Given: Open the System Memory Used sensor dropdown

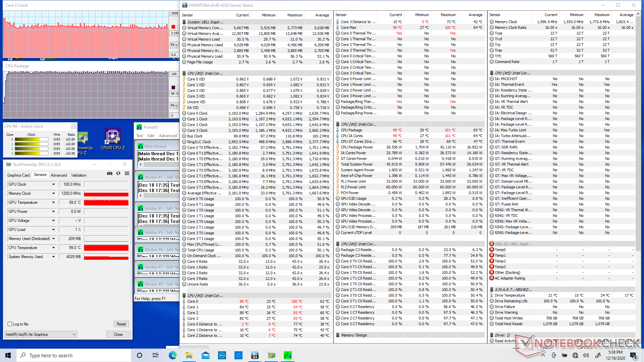Looking at the screenshot, I should pos(53,257).
